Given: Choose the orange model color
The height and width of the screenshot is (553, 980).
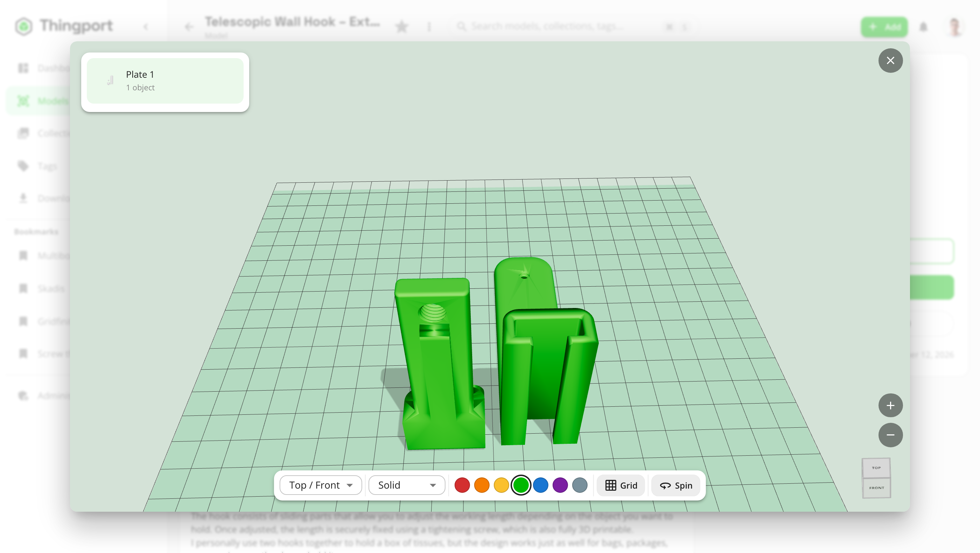Looking at the screenshot, I should (x=482, y=485).
